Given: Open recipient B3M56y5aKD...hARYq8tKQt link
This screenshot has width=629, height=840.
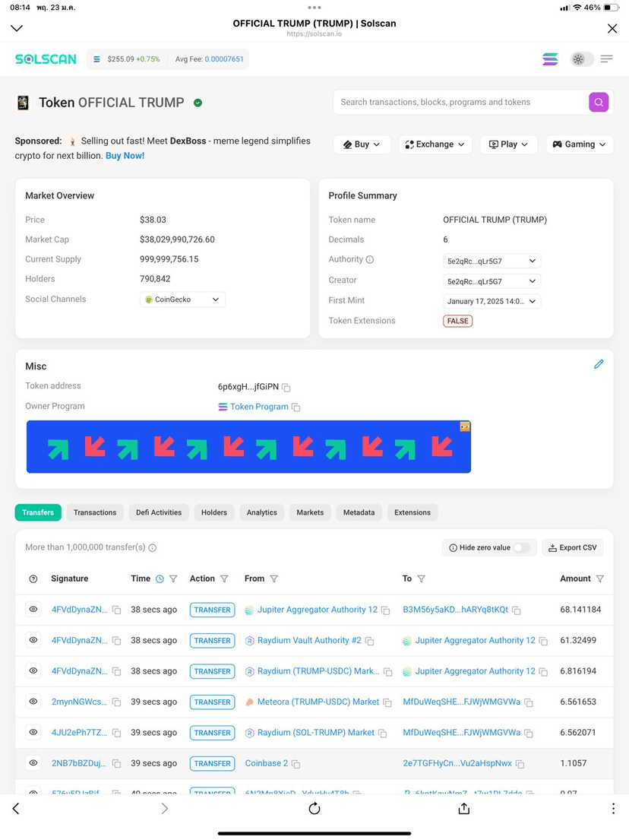Looking at the screenshot, I should point(456,610).
